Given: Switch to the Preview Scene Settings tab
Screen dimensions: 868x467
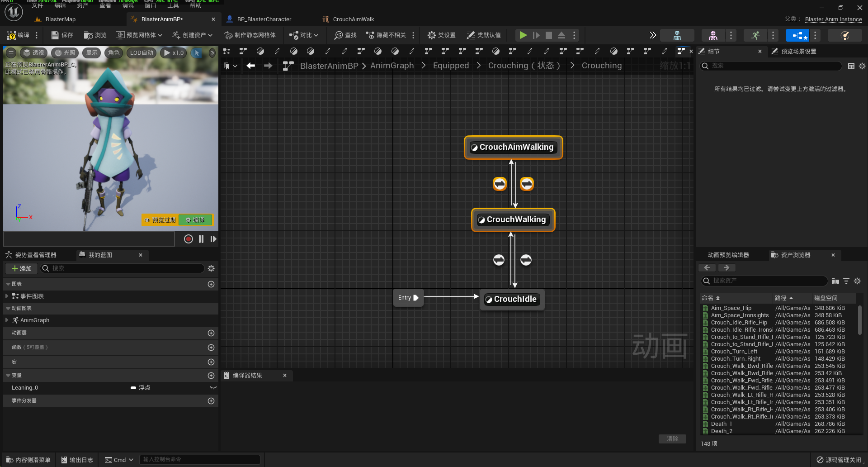Looking at the screenshot, I should [798, 52].
